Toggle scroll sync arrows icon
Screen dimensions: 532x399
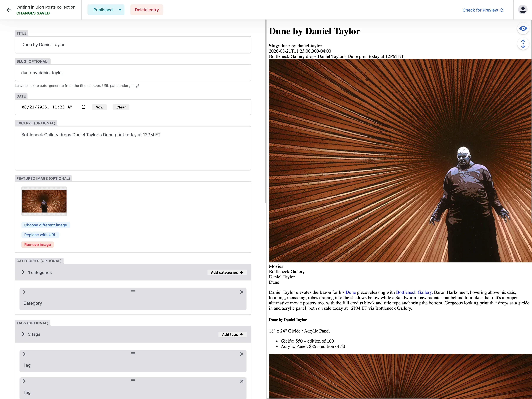click(x=523, y=44)
